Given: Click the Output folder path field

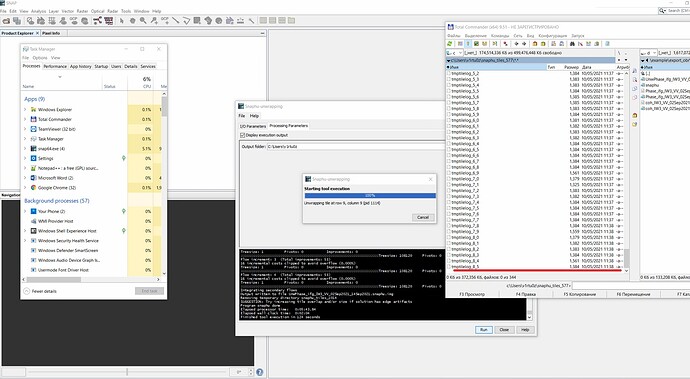Looking at the screenshot, I should 356,146.
